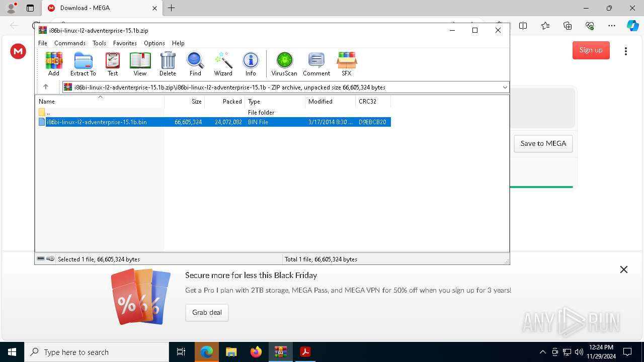Click the Extract To toolbar icon
Screen dimensions: 644x362
point(83,64)
